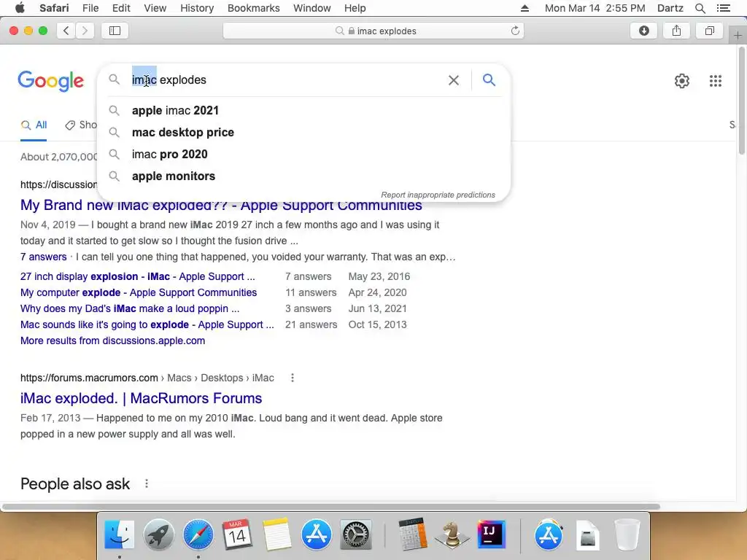Click the Safari forward arrow button

(x=85, y=31)
